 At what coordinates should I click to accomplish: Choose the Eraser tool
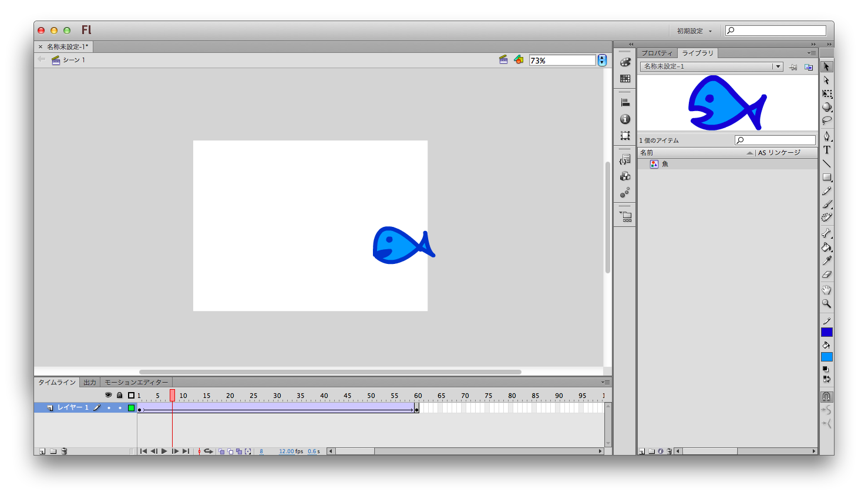point(826,274)
